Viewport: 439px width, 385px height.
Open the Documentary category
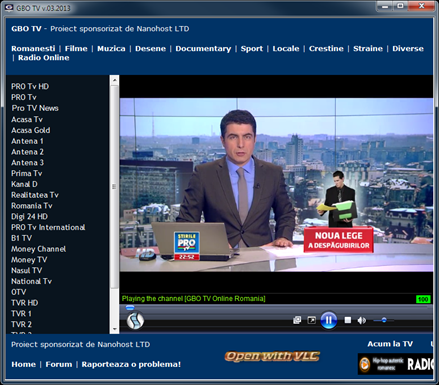203,49
